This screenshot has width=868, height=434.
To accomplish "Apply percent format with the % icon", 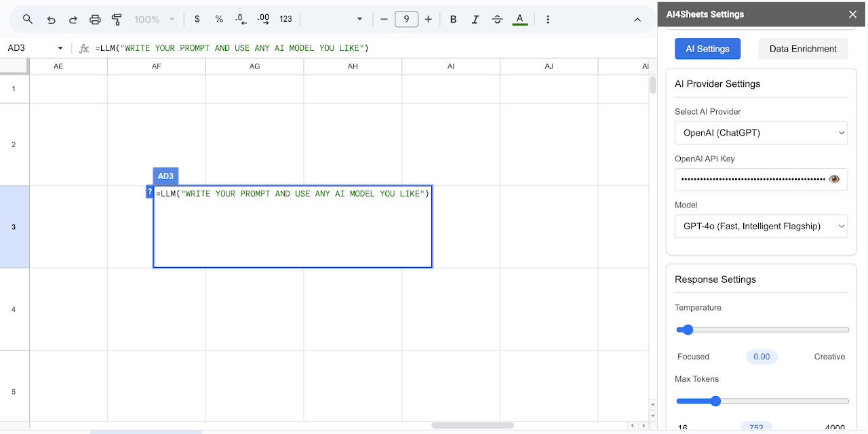I will tap(219, 19).
